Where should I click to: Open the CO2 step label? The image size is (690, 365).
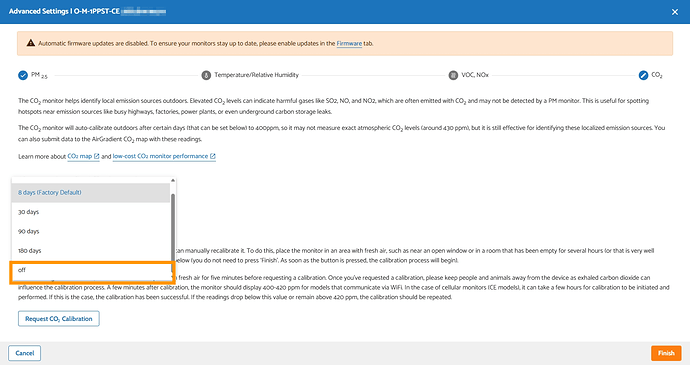pos(657,75)
